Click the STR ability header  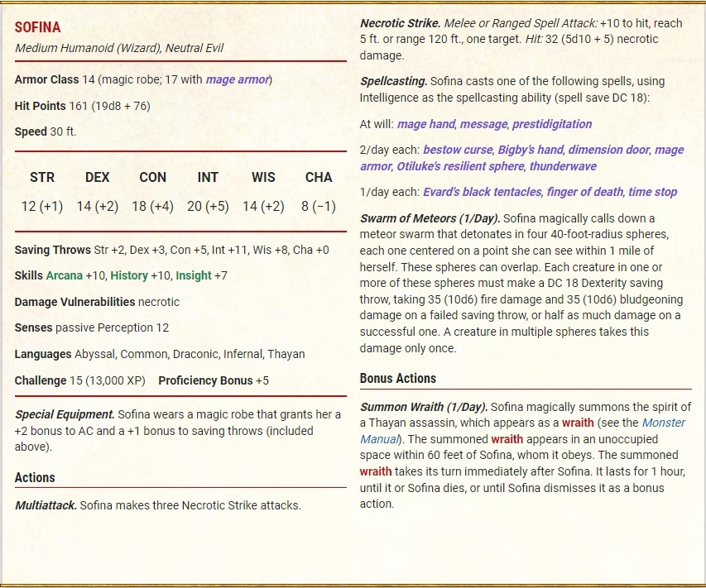tap(42, 177)
